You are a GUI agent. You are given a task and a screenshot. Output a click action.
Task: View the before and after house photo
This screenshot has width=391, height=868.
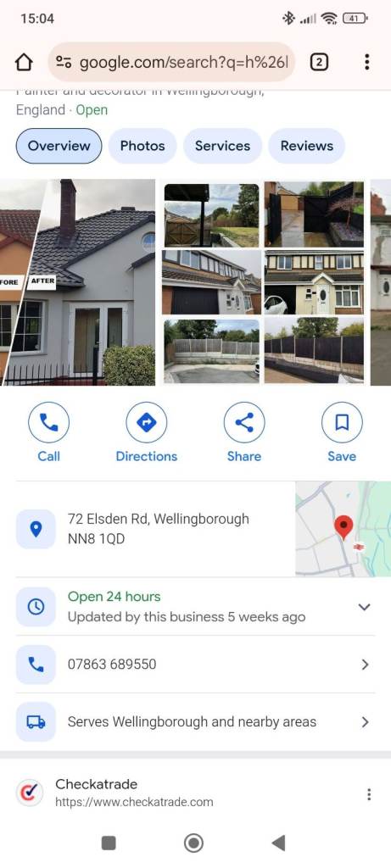click(x=77, y=282)
